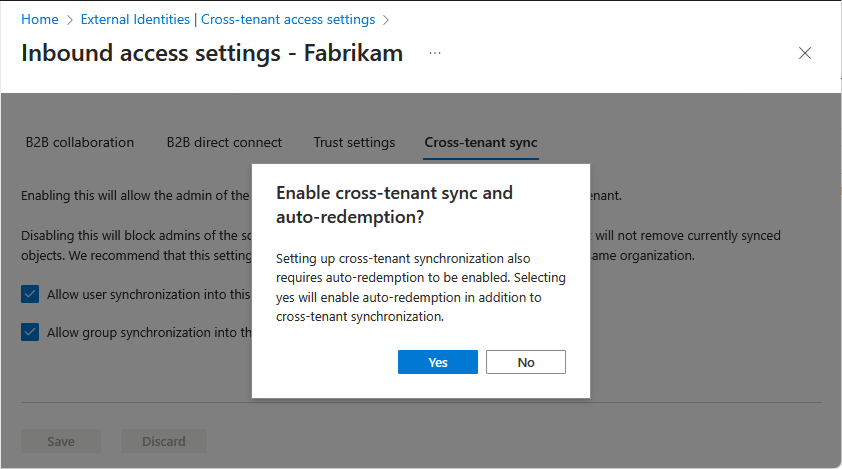Click the Discard button

164,441
